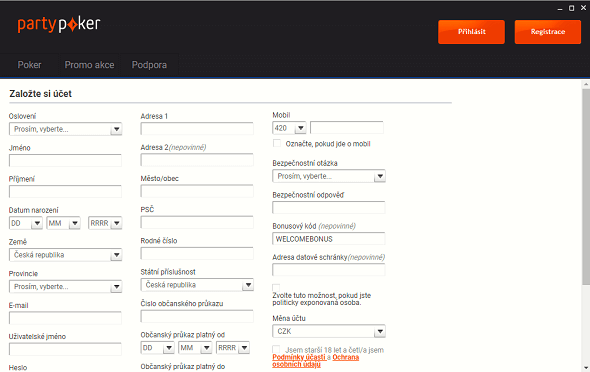
Task: Click the Město/obec input field
Action: (197, 191)
